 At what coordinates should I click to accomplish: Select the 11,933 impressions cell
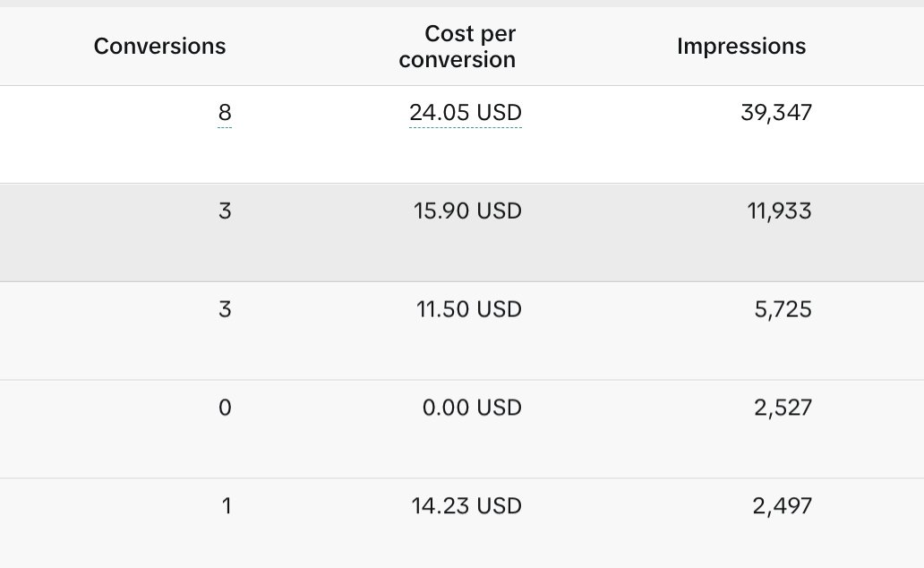pyautogui.click(x=779, y=211)
